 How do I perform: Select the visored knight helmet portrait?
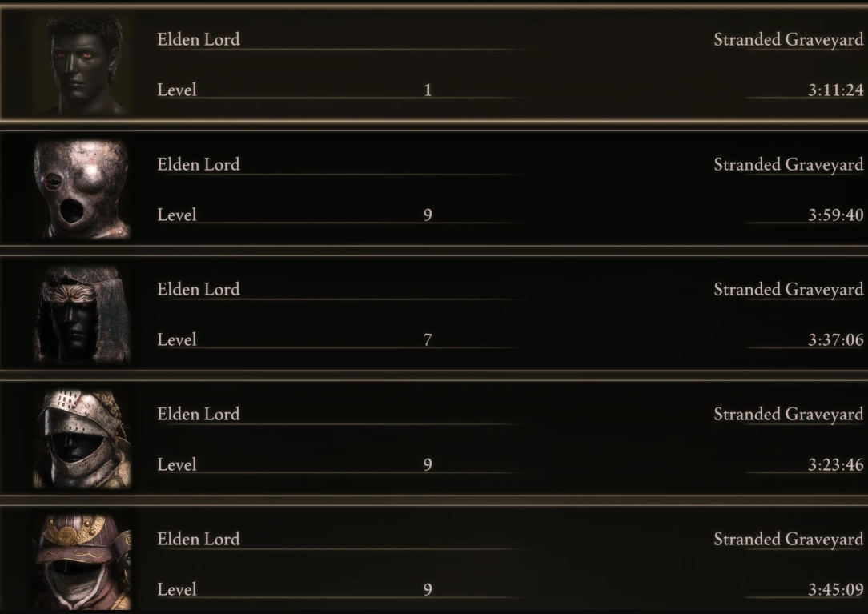pyautogui.click(x=82, y=439)
